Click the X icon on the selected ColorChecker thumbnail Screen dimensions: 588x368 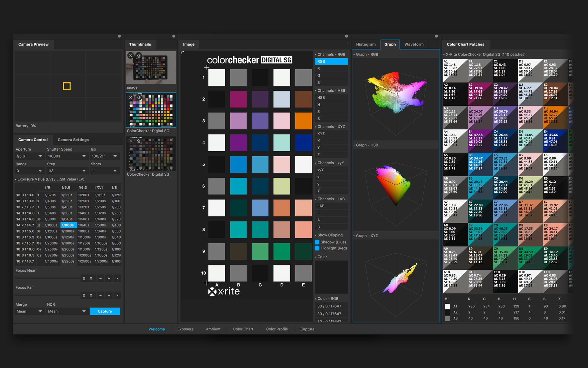coord(131,97)
